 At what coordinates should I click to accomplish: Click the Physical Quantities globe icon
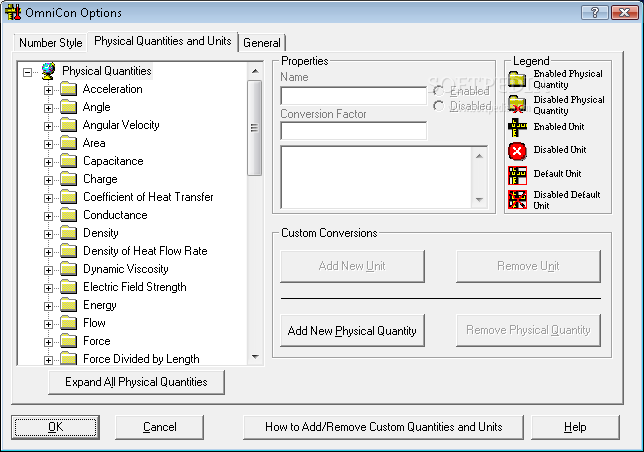48,71
